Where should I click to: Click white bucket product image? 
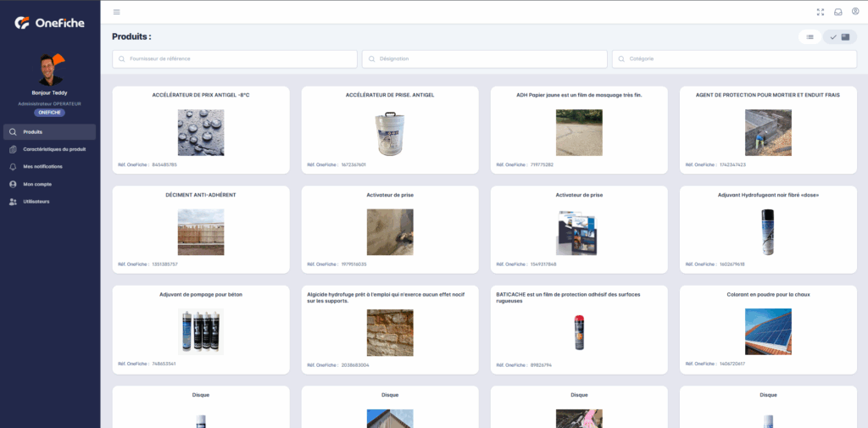pos(390,132)
